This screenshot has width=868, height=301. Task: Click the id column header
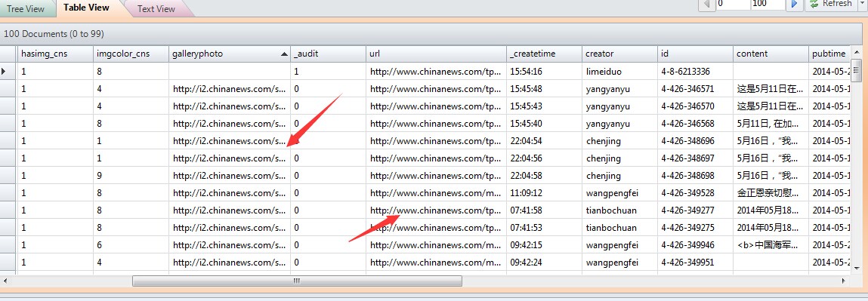[x=695, y=54]
